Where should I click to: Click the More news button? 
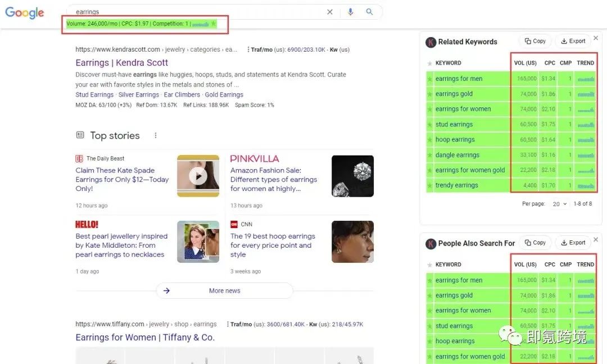(x=224, y=290)
